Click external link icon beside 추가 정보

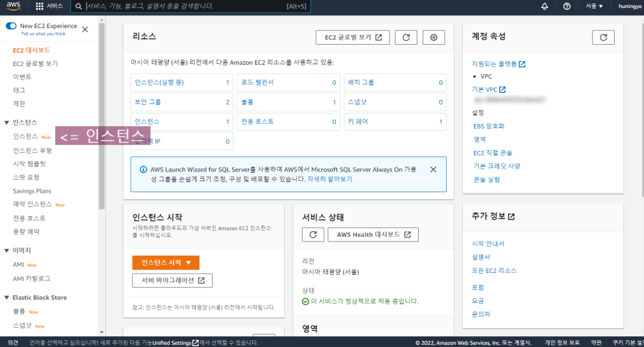511,217
